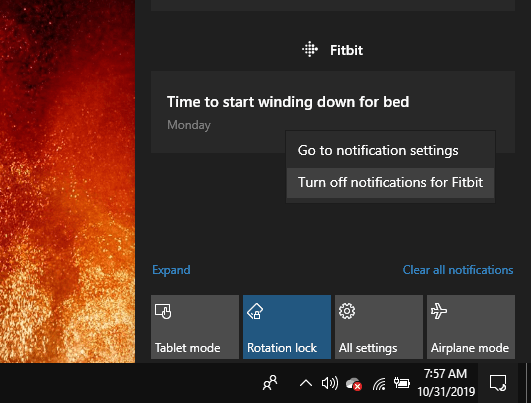Toggle Tablet mode quick action
The image size is (531, 403).
tap(195, 327)
